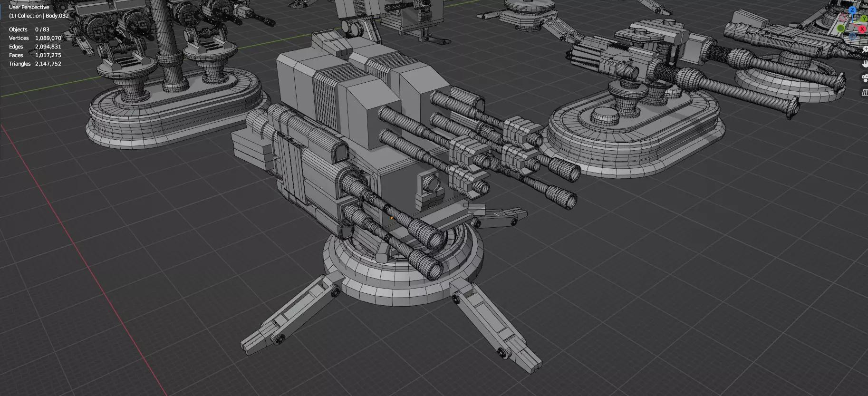Click the '(1) Collection | Body.032' text

[x=39, y=16]
